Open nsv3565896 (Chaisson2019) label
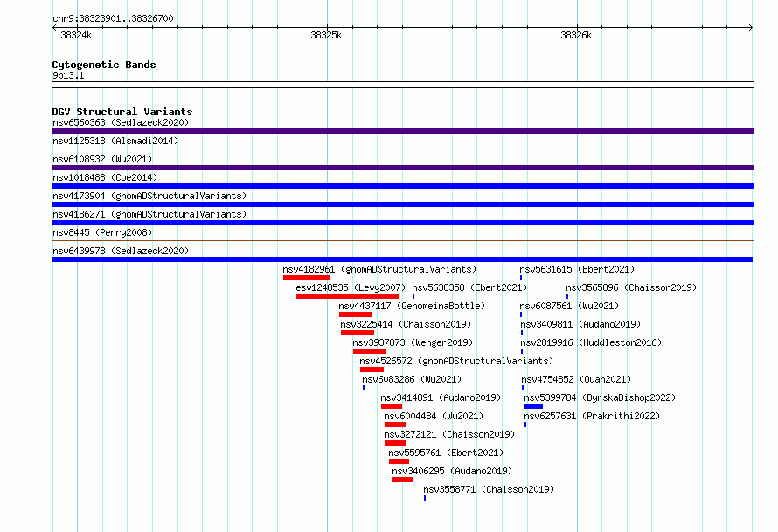This screenshot has width=778, height=532. 631,287
